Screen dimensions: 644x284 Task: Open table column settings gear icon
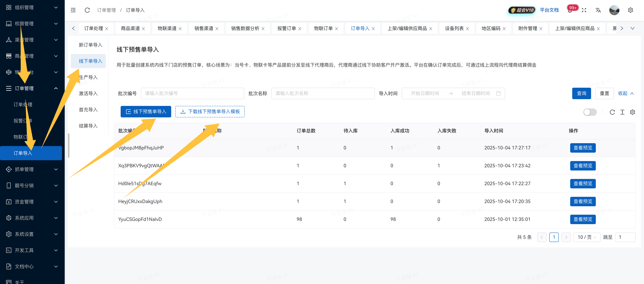(x=633, y=112)
